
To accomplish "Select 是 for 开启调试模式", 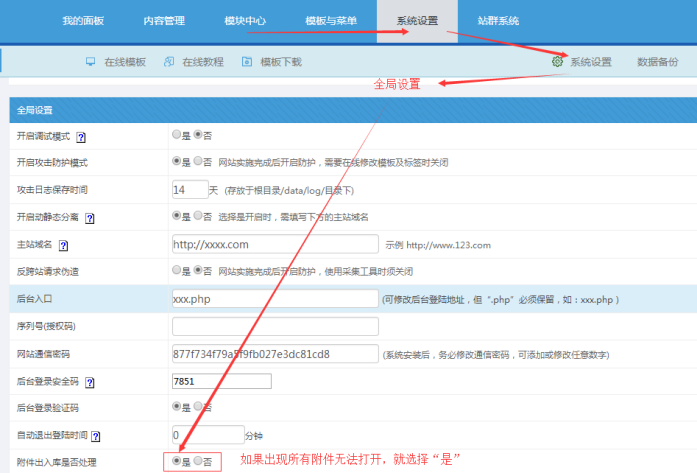I will (x=177, y=134).
